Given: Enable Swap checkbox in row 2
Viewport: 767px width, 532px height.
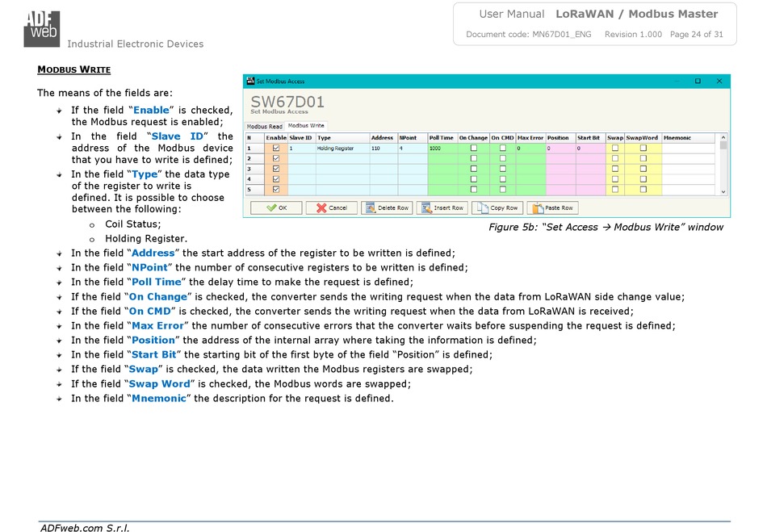Looking at the screenshot, I should pos(615,158).
